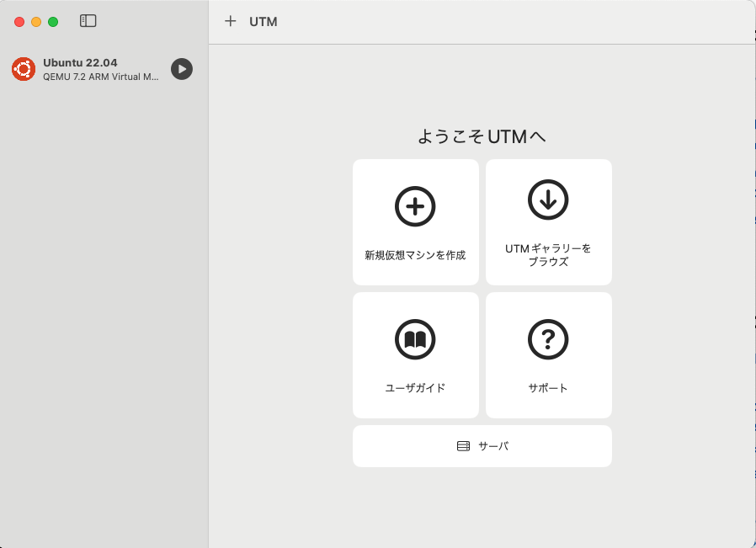This screenshot has height=548, width=756.
Task: Click the yellow minimize button
Action: [35, 22]
